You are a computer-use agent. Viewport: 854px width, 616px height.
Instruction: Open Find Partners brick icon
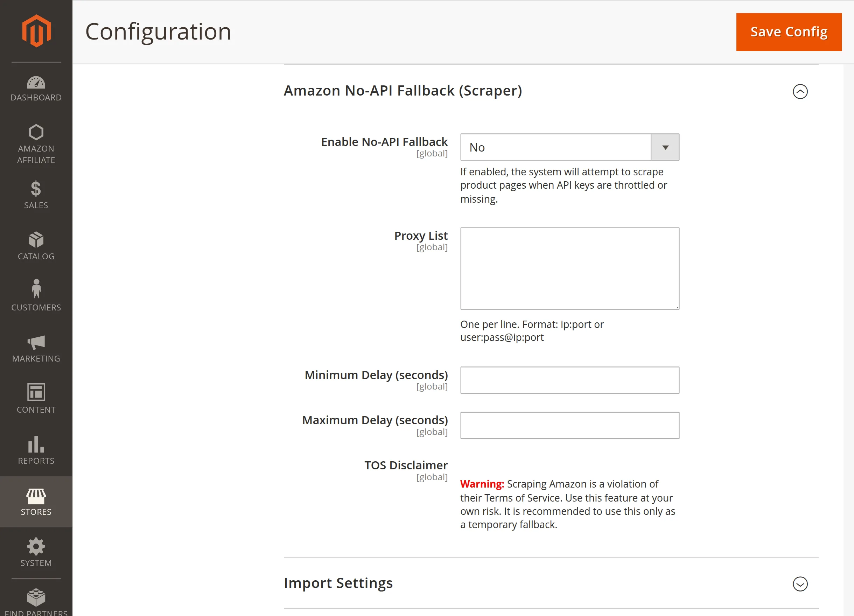[36, 597]
